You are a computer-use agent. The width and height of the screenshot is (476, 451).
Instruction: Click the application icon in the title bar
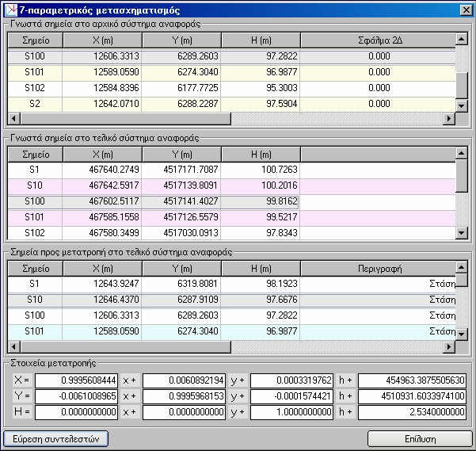pyautogui.click(x=11, y=10)
